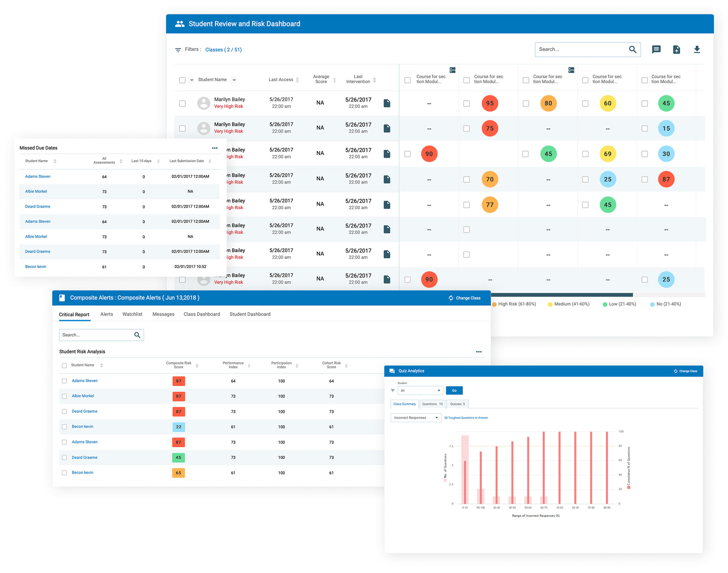The image size is (728, 573).
Task: Tick Adams Steven checkbox in Student Risk Analysis
Action: (x=64, y=381)
